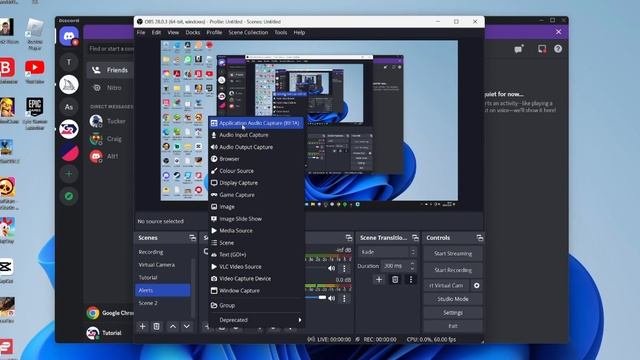Screen dimensions: 640x360
Task: Open Discord home icon
Action: (69, 36)
